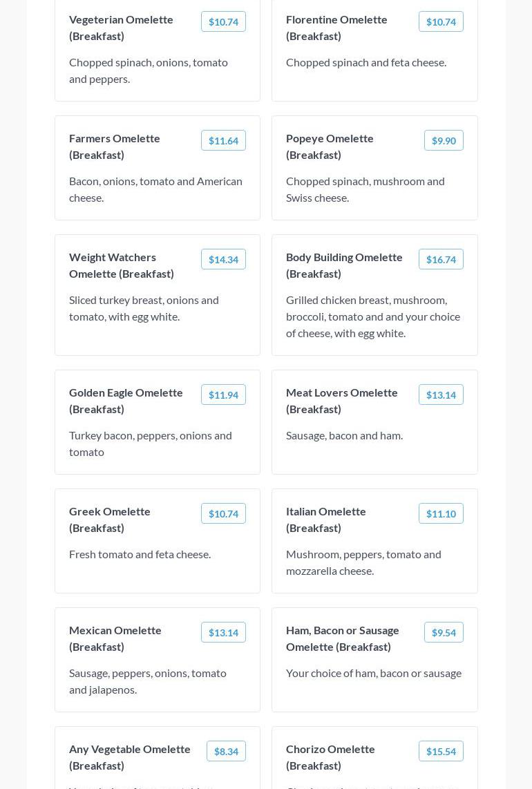Select Mexican Omelette $13.14 price button
The image size is (532, 789).
(223, 633)
